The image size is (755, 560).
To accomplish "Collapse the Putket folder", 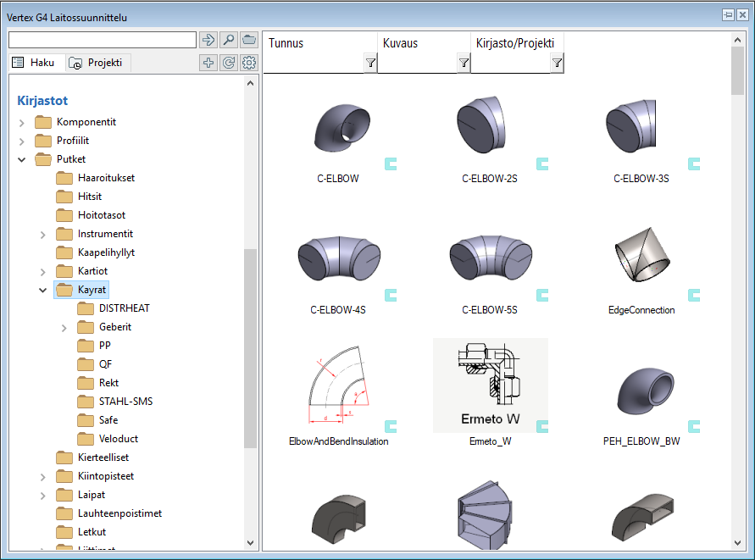I will click(22, 159).
